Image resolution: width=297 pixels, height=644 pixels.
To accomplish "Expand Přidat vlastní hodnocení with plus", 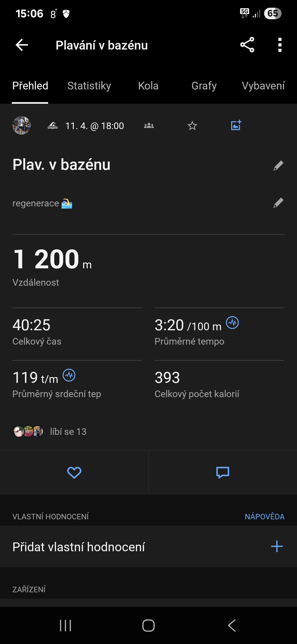I will tap(277, 547).
